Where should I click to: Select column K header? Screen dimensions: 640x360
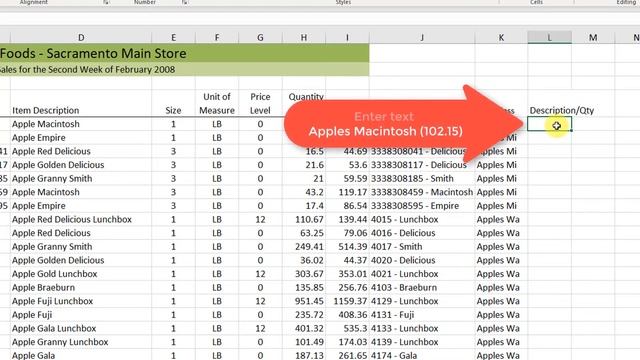point(501,38)
